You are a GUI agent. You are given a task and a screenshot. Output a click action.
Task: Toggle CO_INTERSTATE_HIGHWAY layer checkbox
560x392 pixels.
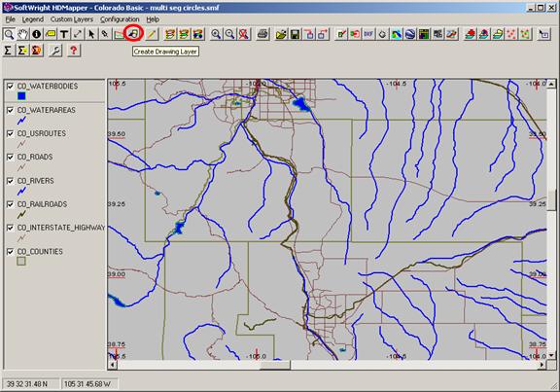[10, 228]
